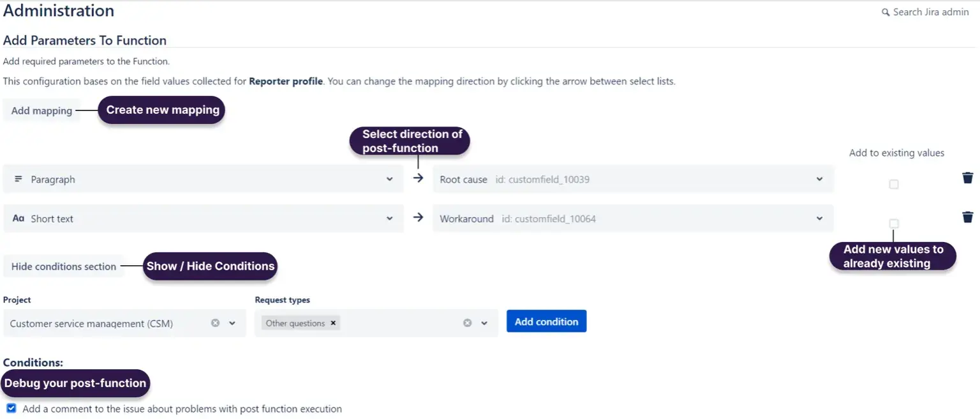Image resolution: width=980 pixels, height=419 pixels.
Task: Enable Add to existing values for Workaround
Action: [894, 224]
